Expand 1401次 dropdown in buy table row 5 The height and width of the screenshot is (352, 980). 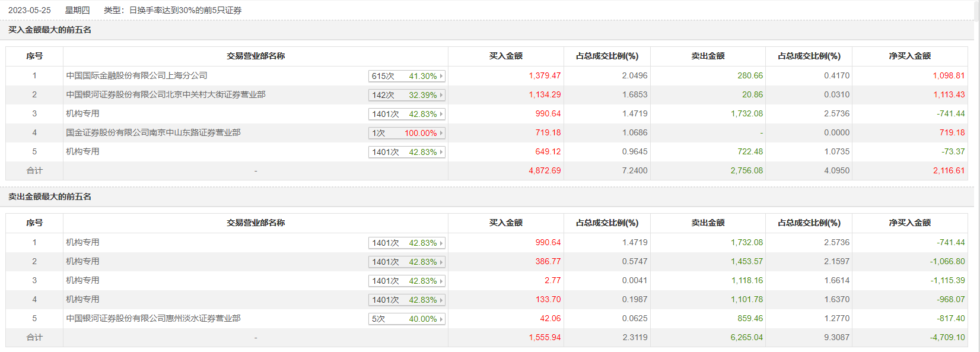[406, 152]
